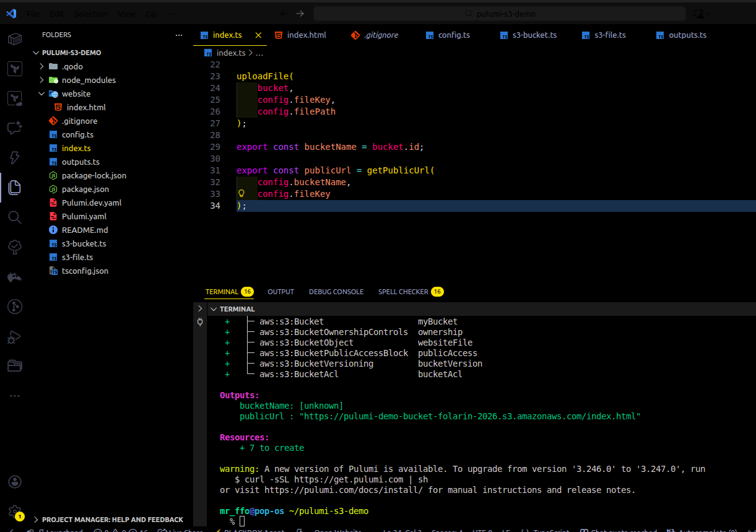Switch to the OUTPUT panel tab
Viewport: 756px width, 532px height.
tap(280, 292)
